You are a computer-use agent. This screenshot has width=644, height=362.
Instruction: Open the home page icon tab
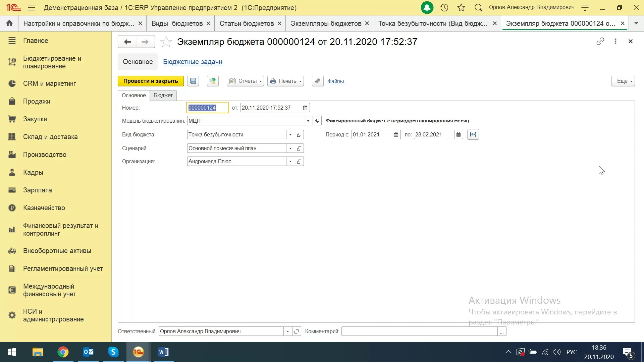point(9,23)
